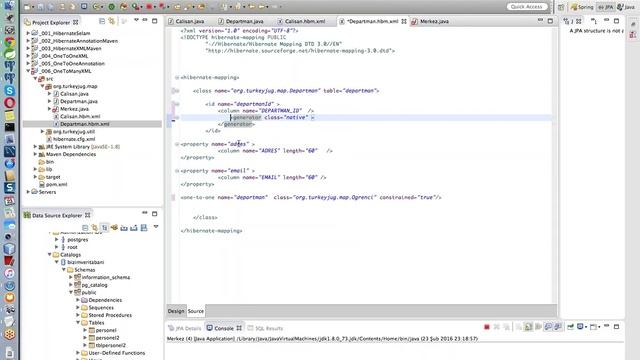Click the green Run toolbar button
The image size is (640, 360).
pos(111,7)
